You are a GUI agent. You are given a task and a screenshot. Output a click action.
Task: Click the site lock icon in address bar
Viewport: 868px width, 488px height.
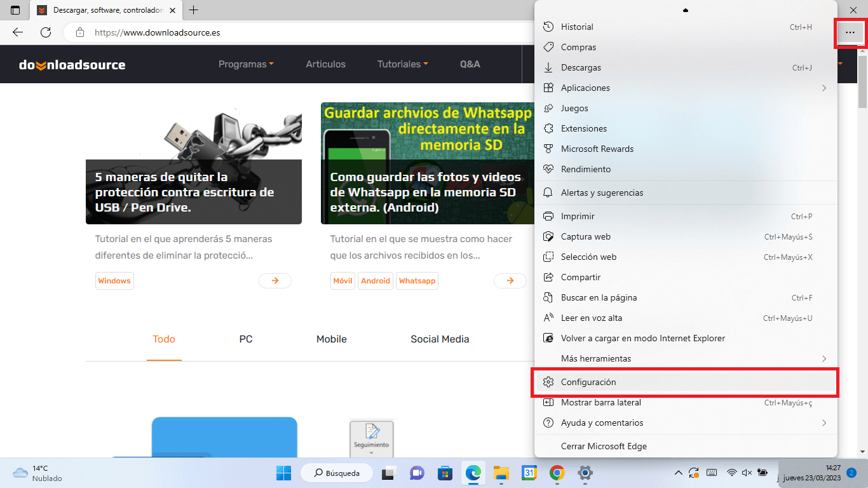click(x=79, y=32)
